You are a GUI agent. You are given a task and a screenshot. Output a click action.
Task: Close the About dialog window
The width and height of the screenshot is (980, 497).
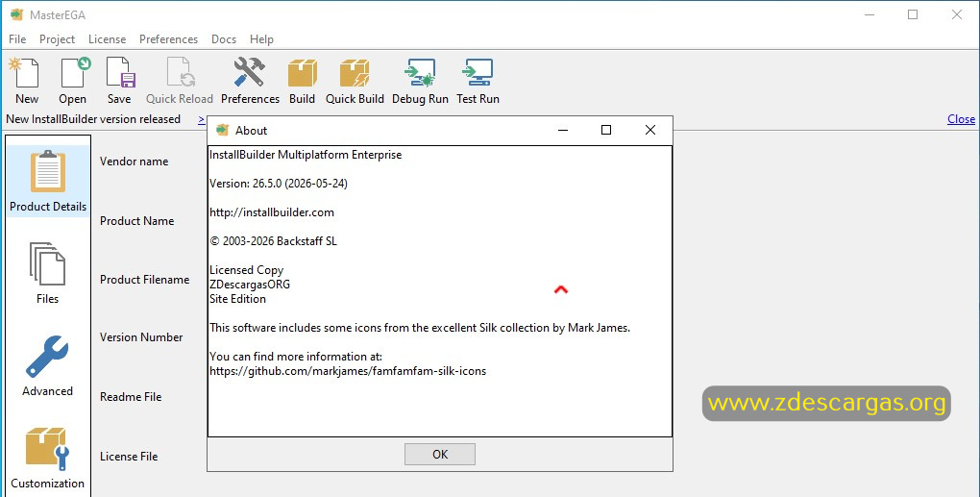650,130
